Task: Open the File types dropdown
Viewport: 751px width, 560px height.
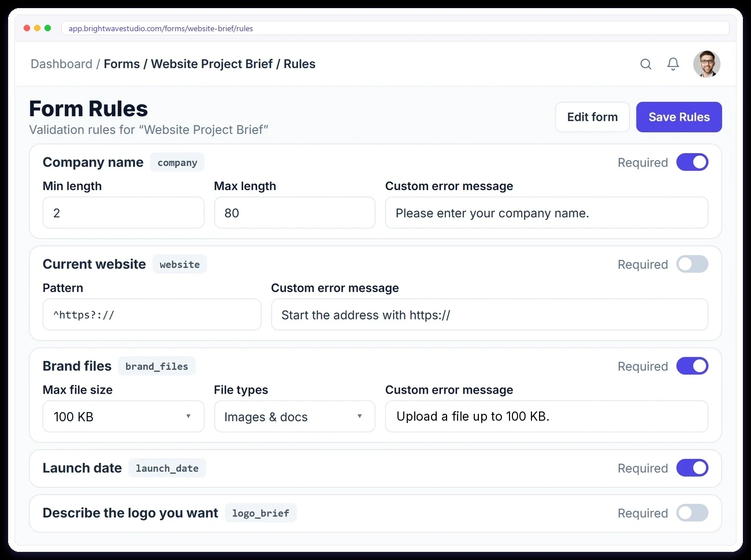Action: click(295, 416)
